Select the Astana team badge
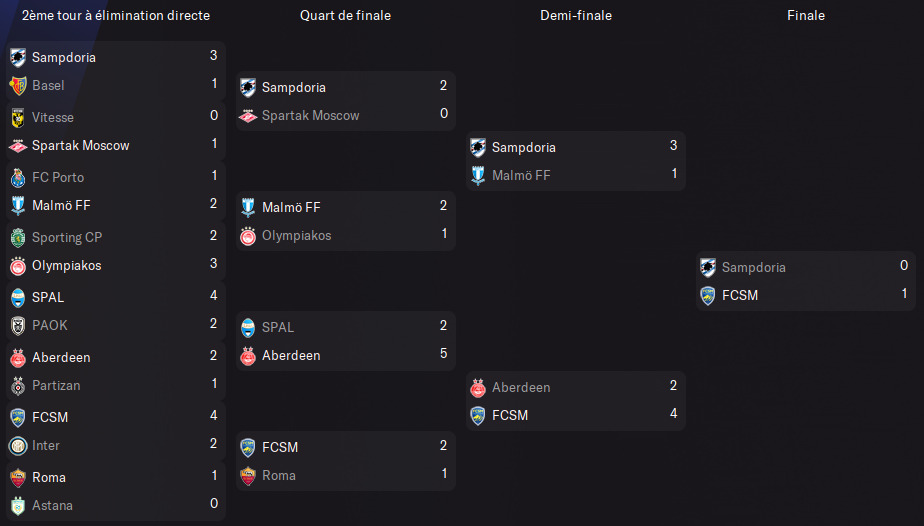 18,506
